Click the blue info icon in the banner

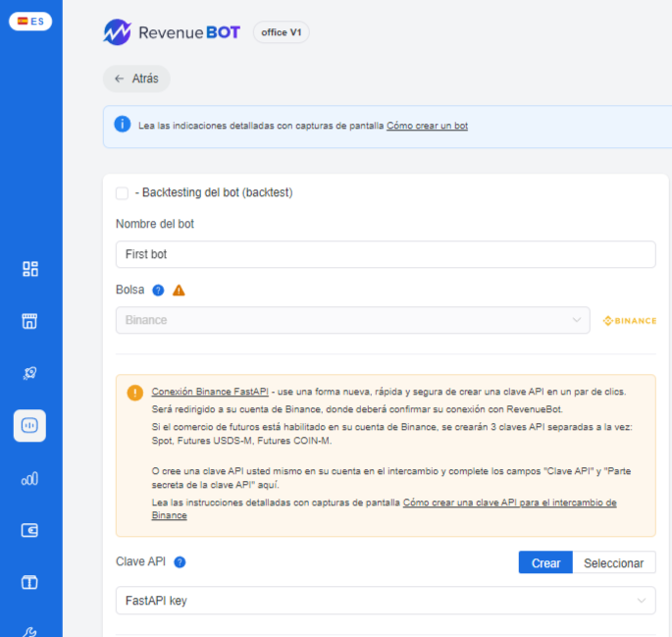point(123,125)
